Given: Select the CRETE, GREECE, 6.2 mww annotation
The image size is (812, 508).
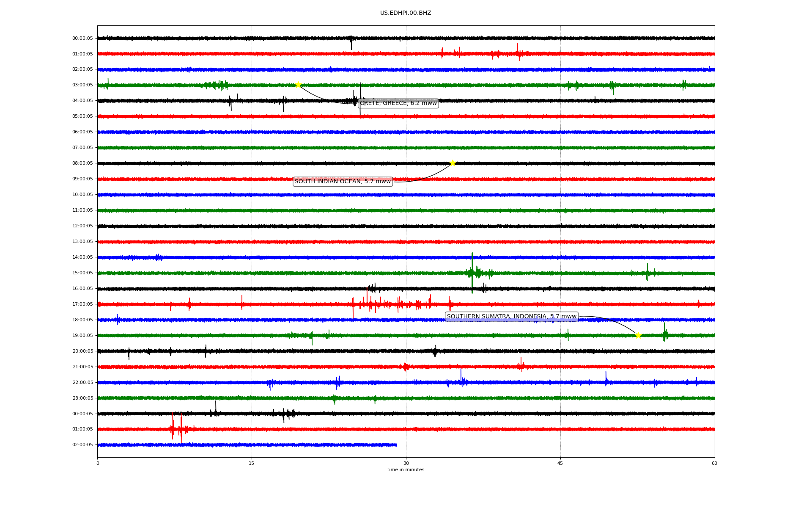Looking at the screenshot, I should (398, 103).
